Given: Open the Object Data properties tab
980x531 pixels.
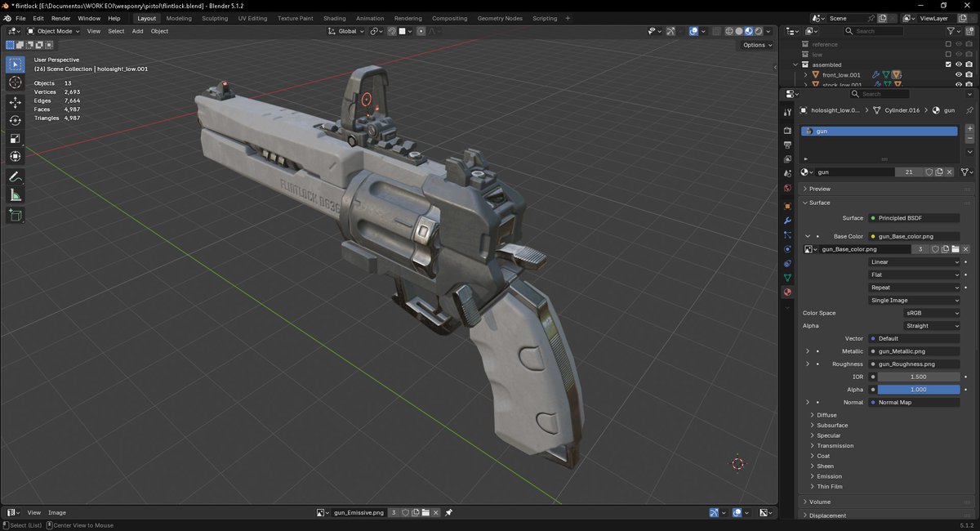Looking at the screenshot, I should point(787,278).
